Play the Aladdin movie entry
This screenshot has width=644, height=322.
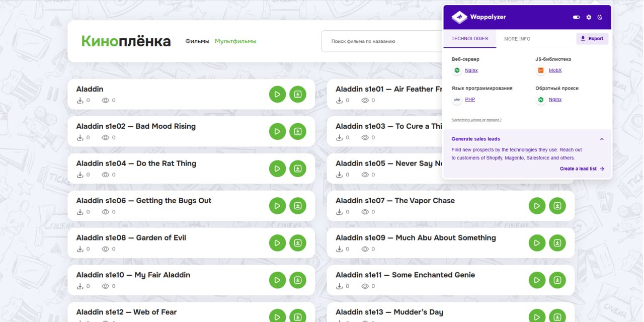[277, 94]
